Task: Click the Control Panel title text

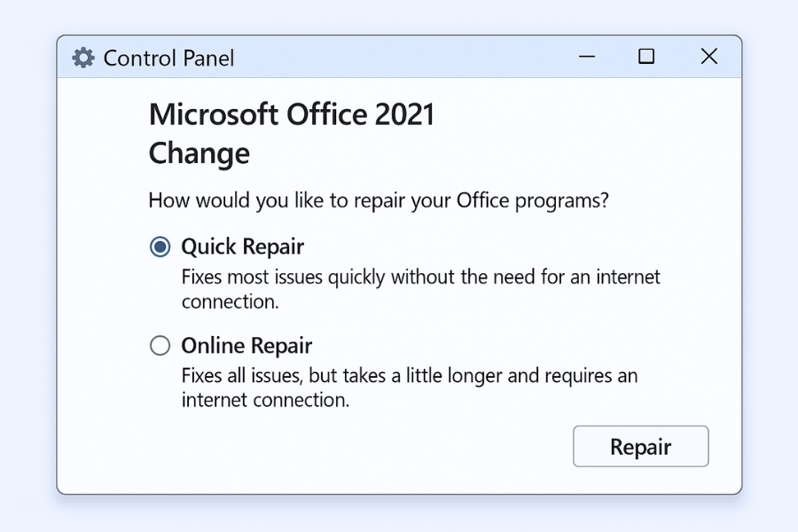Action: point(169,57)
